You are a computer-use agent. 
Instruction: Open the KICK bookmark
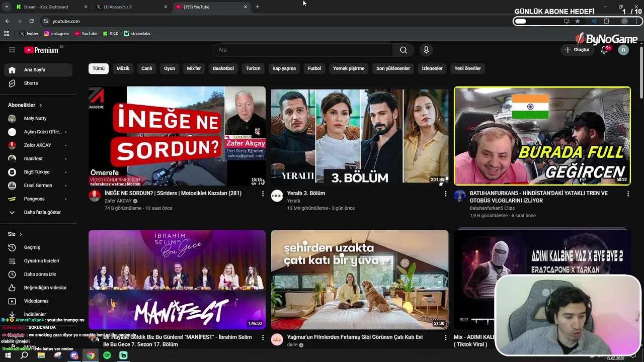point(111,33)
